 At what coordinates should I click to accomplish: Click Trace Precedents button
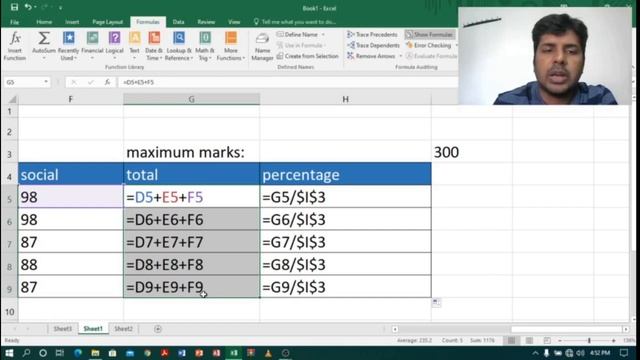click(372, 35)
